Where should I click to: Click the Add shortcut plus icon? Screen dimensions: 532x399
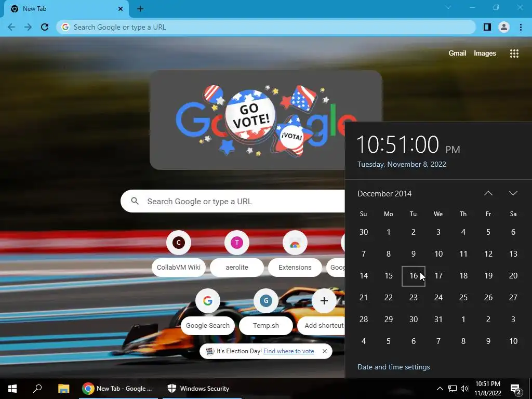(x=324, y=301)
